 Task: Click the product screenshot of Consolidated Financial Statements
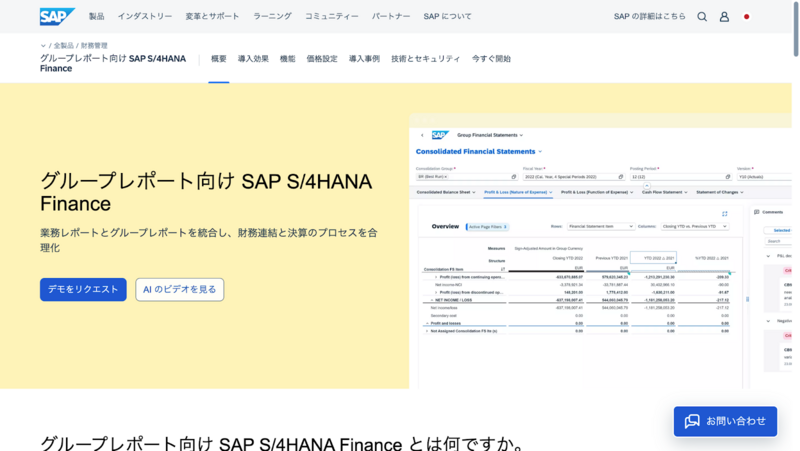tap(600, 251)
